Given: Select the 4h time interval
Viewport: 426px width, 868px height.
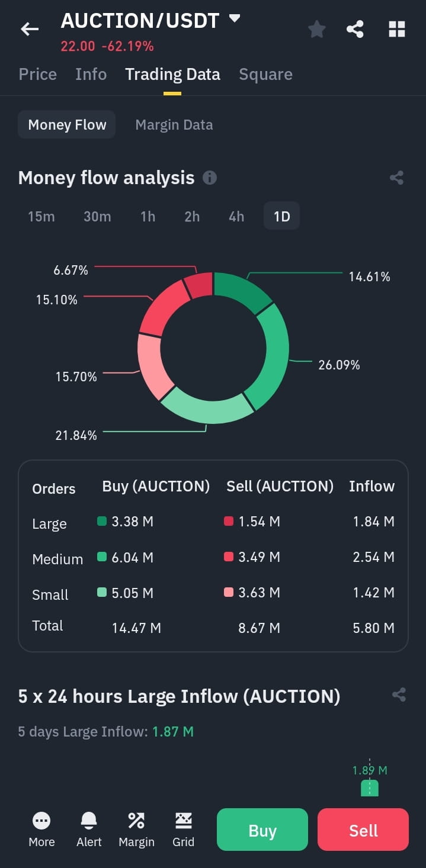Looking at the screenshot, I should click(x=236, y=217).
